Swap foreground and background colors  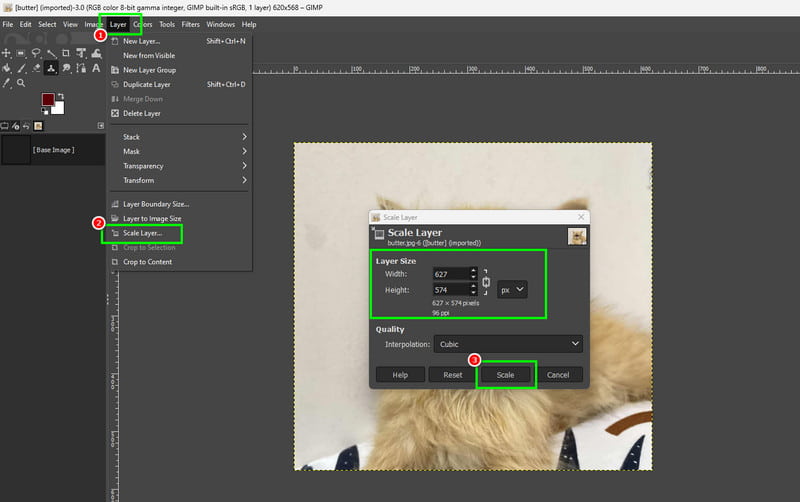[x=61, y=96]
